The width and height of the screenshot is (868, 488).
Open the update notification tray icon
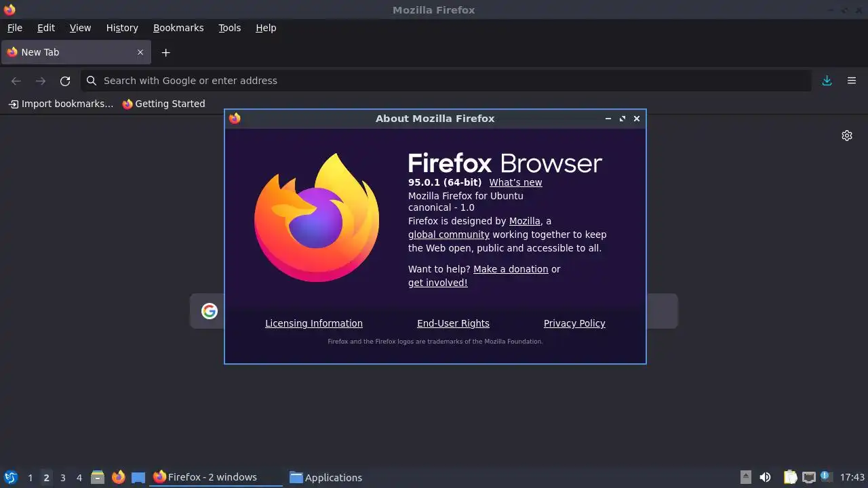click(825, 476)
